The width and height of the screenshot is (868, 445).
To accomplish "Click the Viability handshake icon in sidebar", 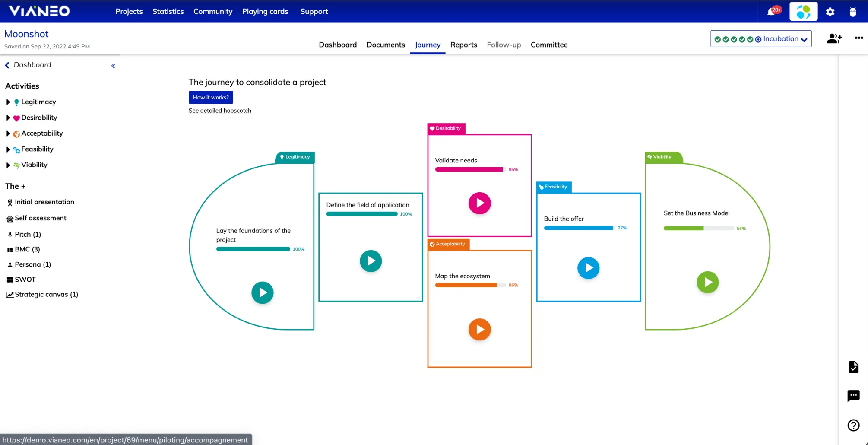I will (16, 165).
